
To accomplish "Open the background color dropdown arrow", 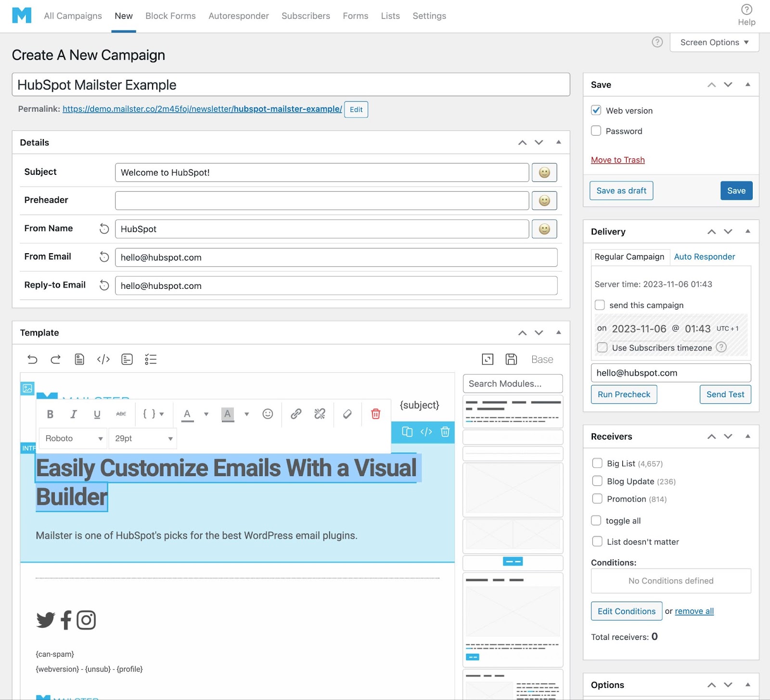I will 246,414.
